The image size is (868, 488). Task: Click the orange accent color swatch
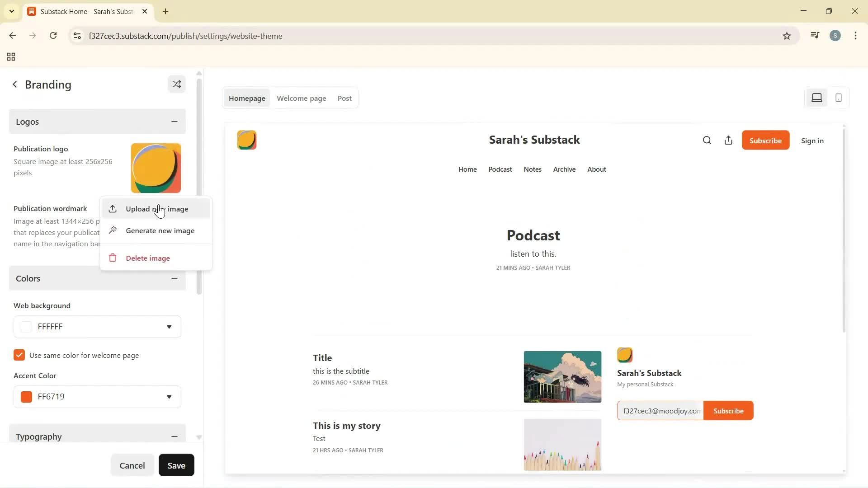pyautogui.click(x=27, y=397)
